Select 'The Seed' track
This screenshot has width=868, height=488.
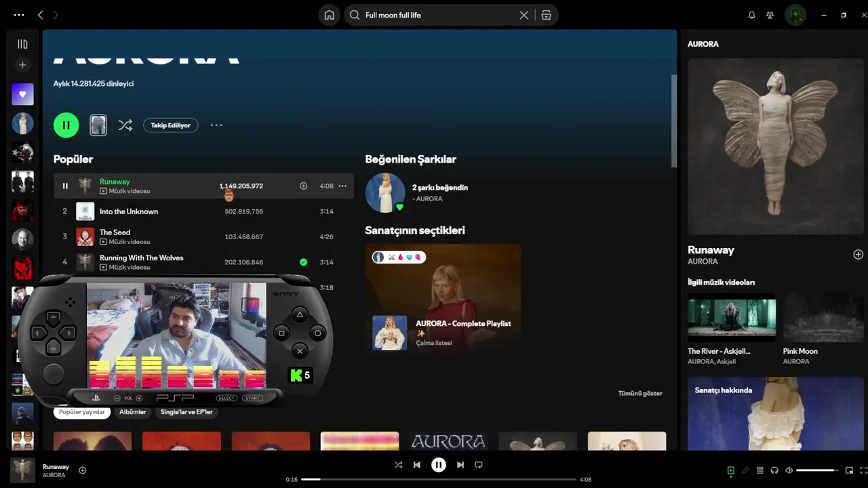pos(115,232)
